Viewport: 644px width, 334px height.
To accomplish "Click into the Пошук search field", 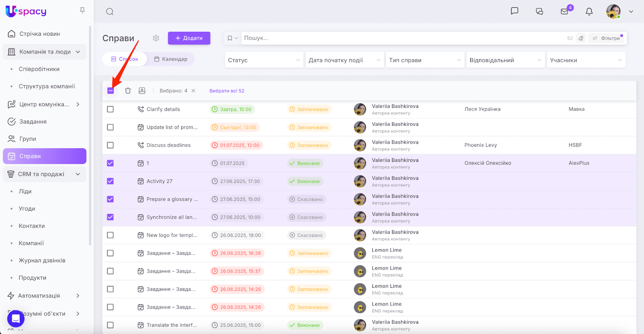I will click(x=402, y=38).
